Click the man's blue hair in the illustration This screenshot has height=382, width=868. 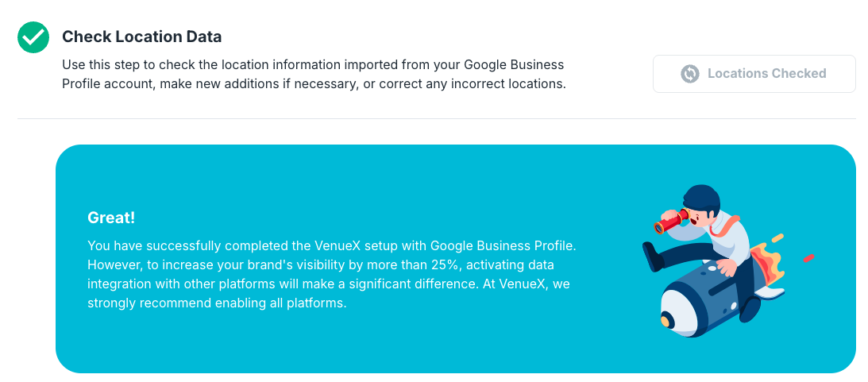click(702, 199)
